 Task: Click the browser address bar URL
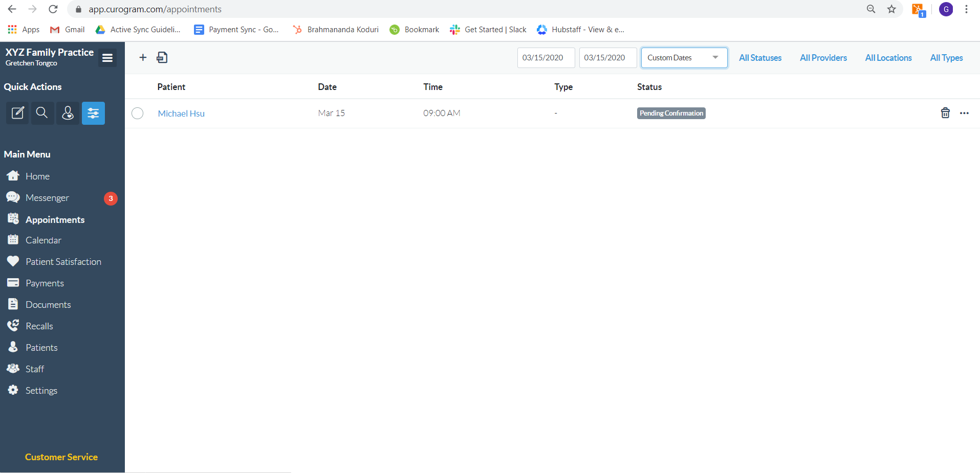[155, 9]
